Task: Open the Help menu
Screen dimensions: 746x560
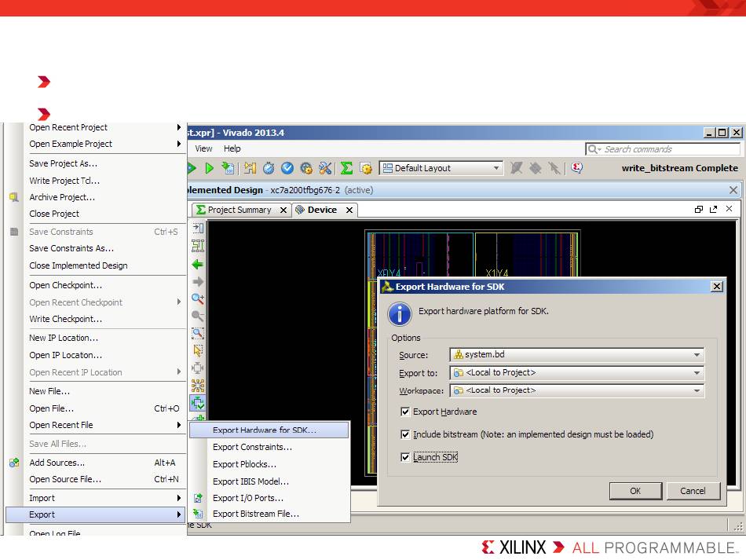Action: point(232,148)
